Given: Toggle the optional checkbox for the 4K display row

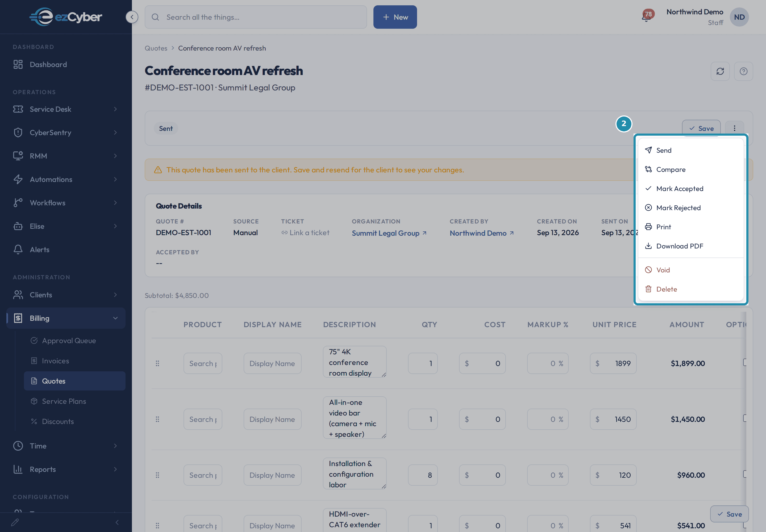Looking at the screenshot, I should click(744, 362).
